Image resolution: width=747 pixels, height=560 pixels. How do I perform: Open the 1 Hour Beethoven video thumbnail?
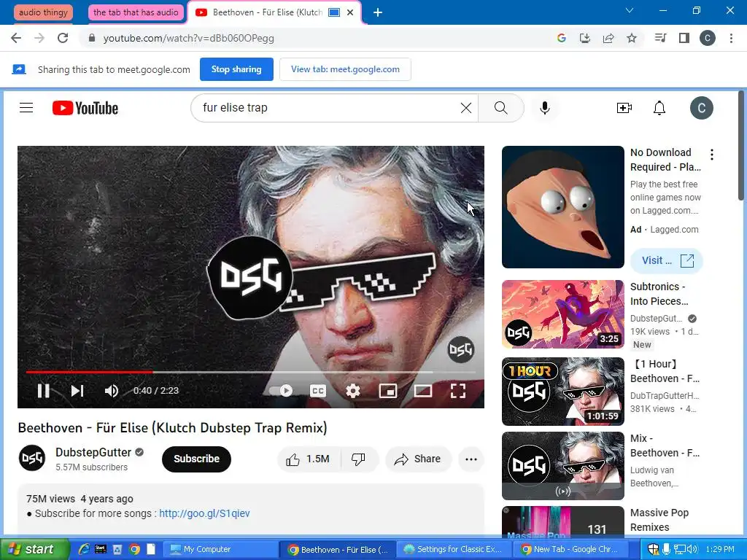562,392
